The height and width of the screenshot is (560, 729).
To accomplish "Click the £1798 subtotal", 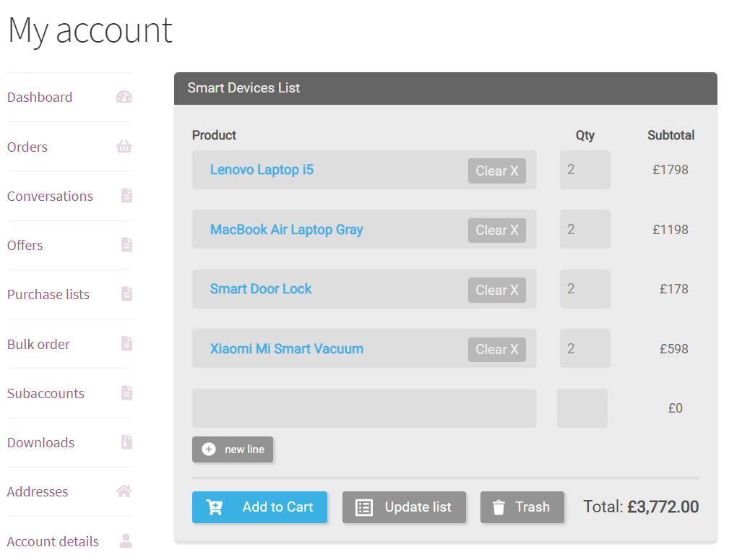I will [670, 170].
